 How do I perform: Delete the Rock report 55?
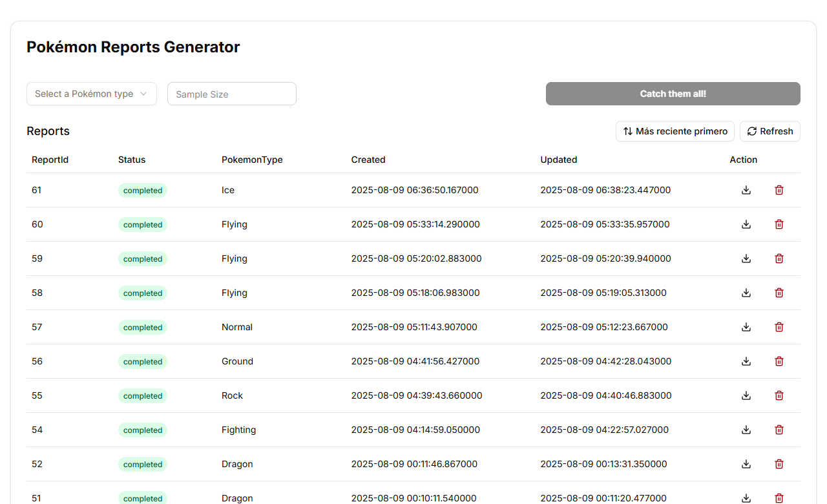tap(779, 395)
